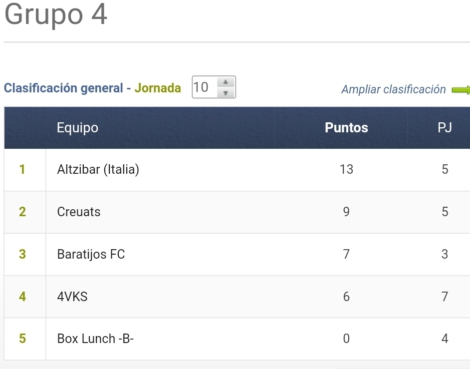The height and width of the screenshot is (369, 470).
Task: Click the green arrow next to Ampliar clasificación
Action: [461, 90]
